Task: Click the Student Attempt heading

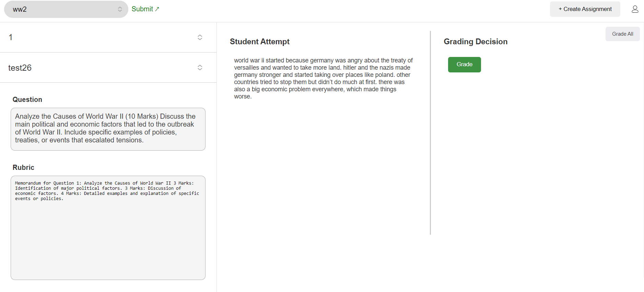Action: (x=259, y=42)
